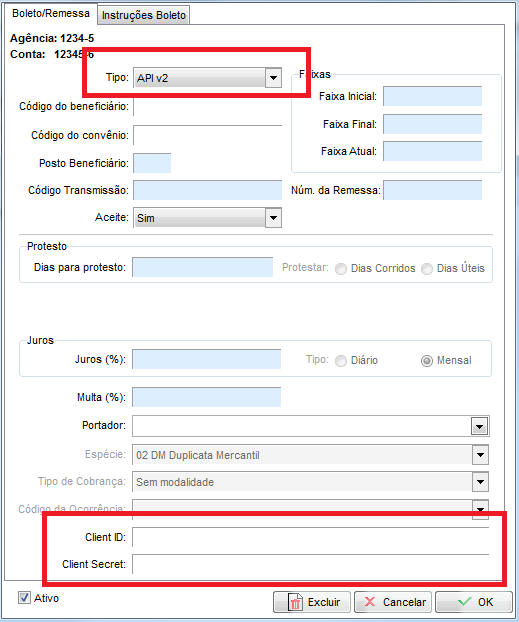Switch to the Instruções Boleto tab

(x=144, y=15)
